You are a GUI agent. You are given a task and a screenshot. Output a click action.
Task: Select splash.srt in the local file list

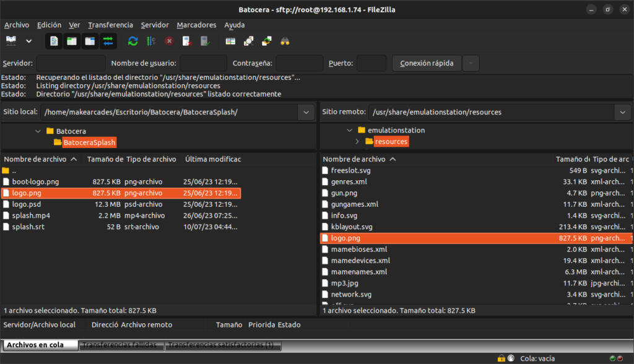[121, 227]
